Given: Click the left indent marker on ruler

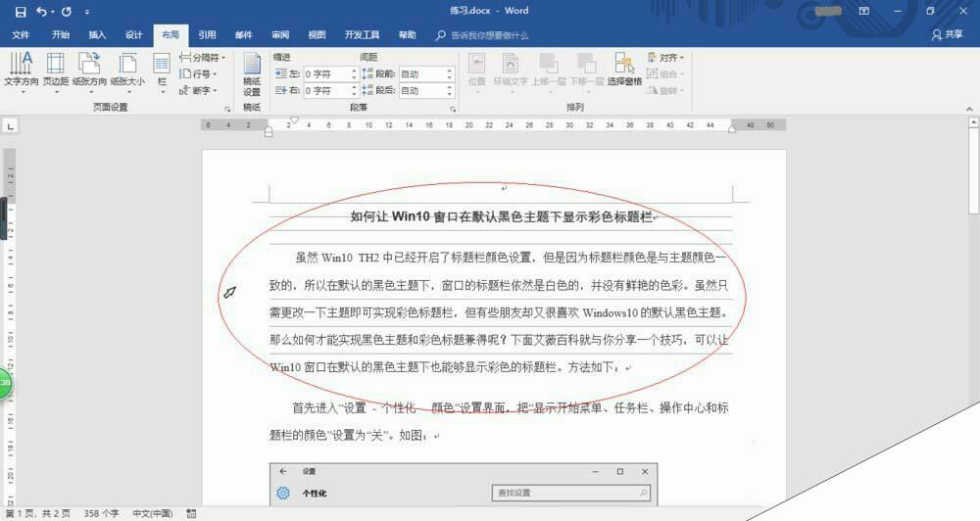Looking at the screenshot, I should 269,131.
